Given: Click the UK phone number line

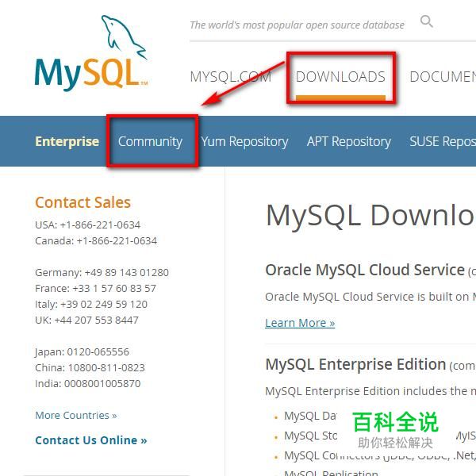Looking at the screenshot, I should (x=86, y=320).
